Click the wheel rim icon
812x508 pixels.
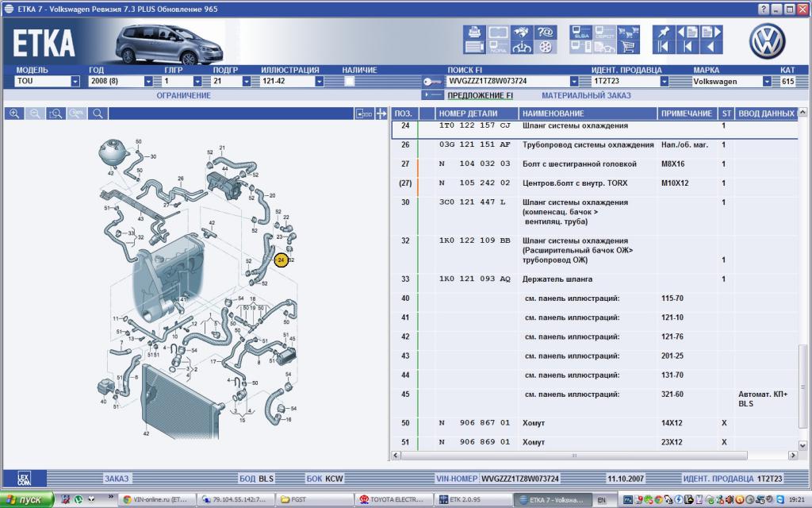(546, 47)
